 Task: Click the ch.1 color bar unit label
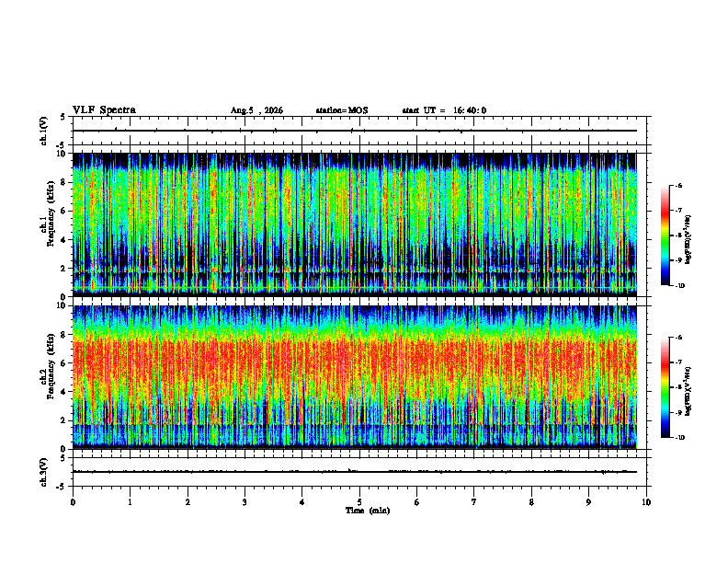[688, 239]
